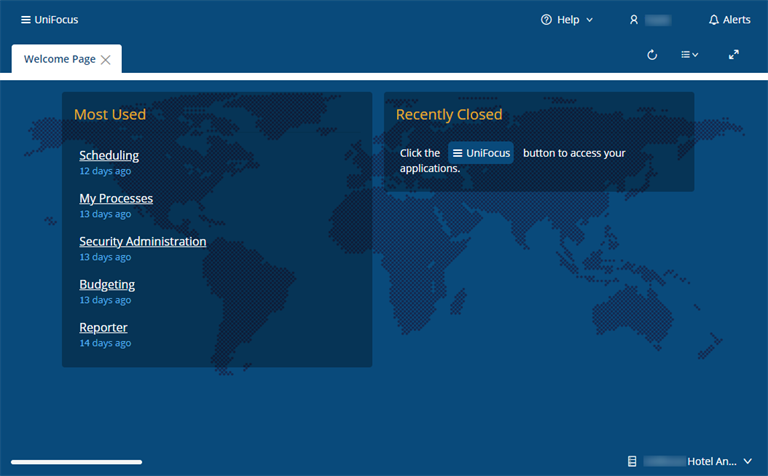The width and height of the screenshot is (768, 476).
Task: Click the '14 days ago' text under Reporter
Action: click(105, 343)
